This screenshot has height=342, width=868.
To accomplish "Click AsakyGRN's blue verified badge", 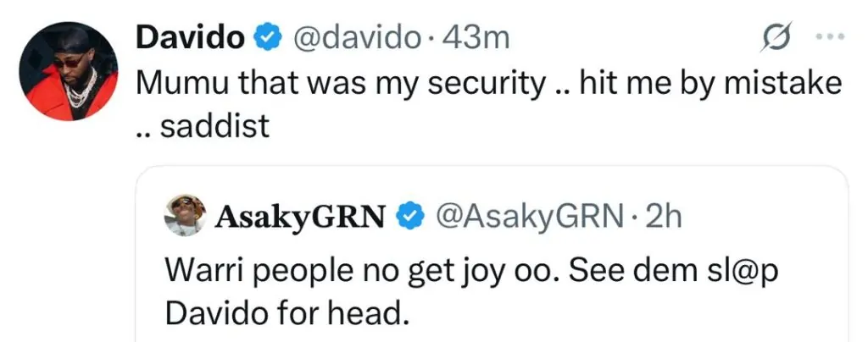I will pyautogui.click(x=411, y=218).
